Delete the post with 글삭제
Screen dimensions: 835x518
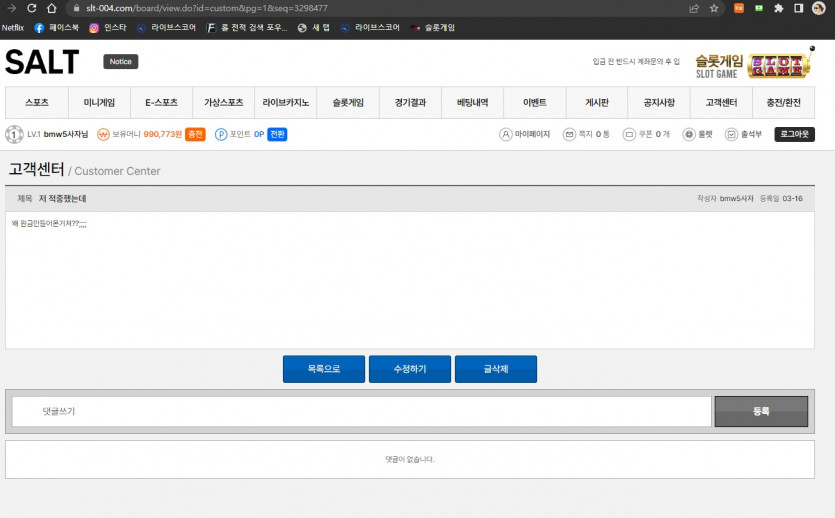pos(496,369)
